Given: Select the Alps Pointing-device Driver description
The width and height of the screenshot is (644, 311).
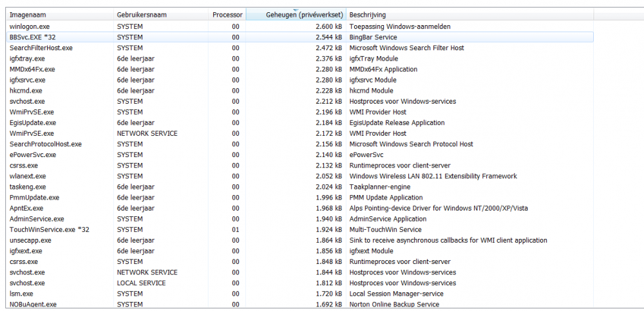Looking at the screenshot, I should 438,209.
